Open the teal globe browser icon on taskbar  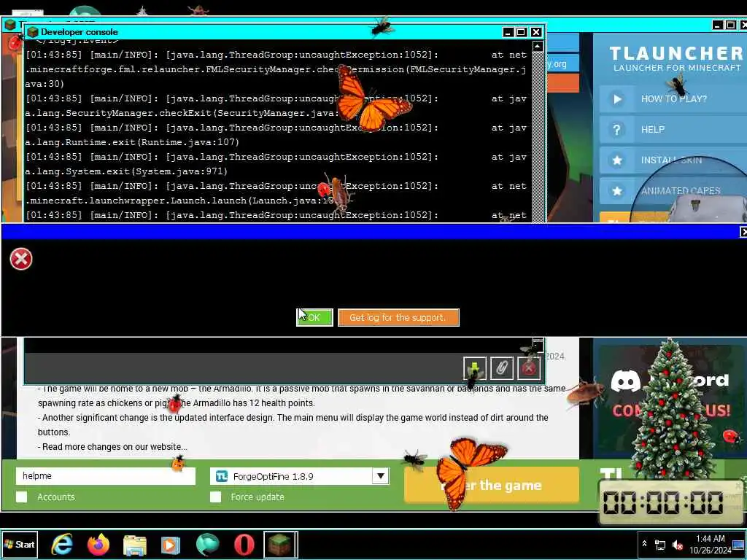pos(207,545)
